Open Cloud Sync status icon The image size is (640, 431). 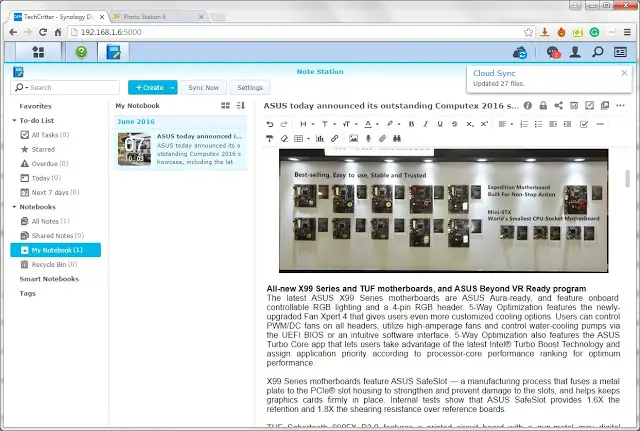(520, 53)
